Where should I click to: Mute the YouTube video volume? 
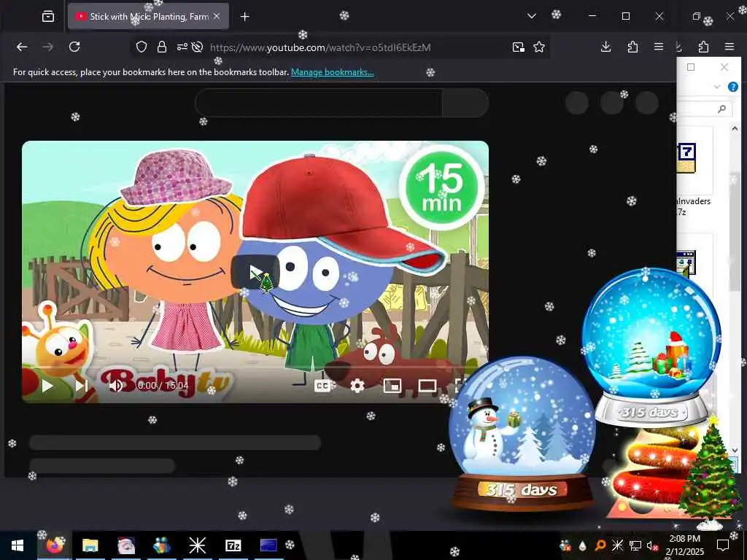tap(116, 386)
